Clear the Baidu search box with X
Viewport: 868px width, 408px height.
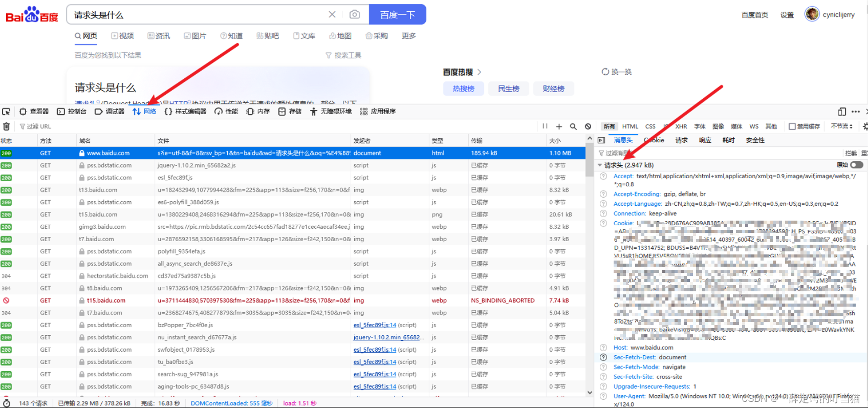pos(332,15)
